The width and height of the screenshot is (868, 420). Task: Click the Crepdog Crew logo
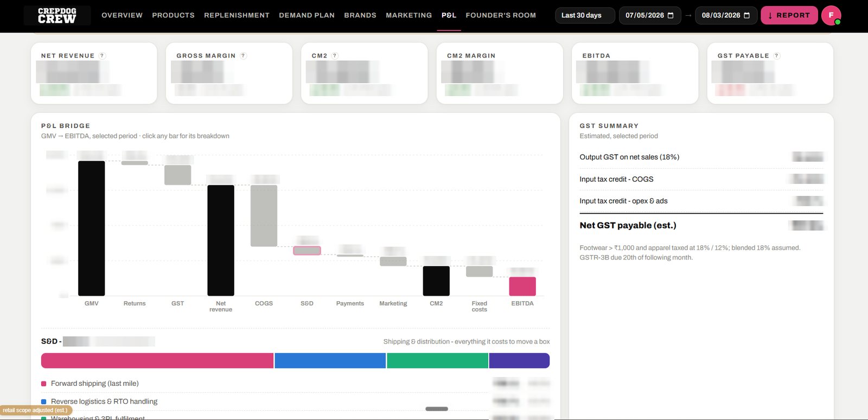(x=57, y=15)
